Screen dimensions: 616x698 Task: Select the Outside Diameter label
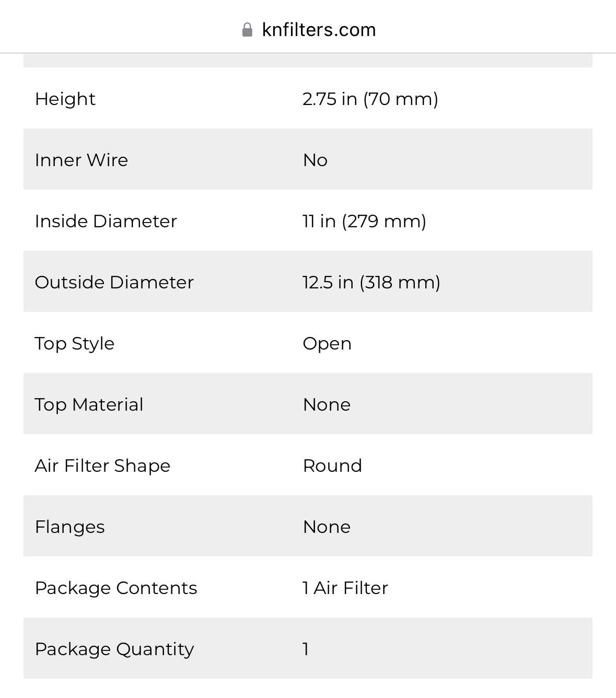[x=114, y=282]
